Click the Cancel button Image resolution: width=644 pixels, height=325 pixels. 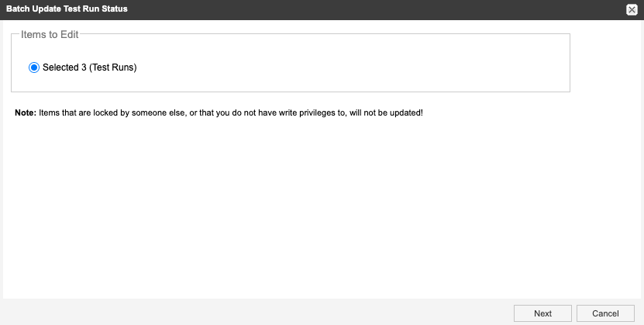tap(605, 313)
